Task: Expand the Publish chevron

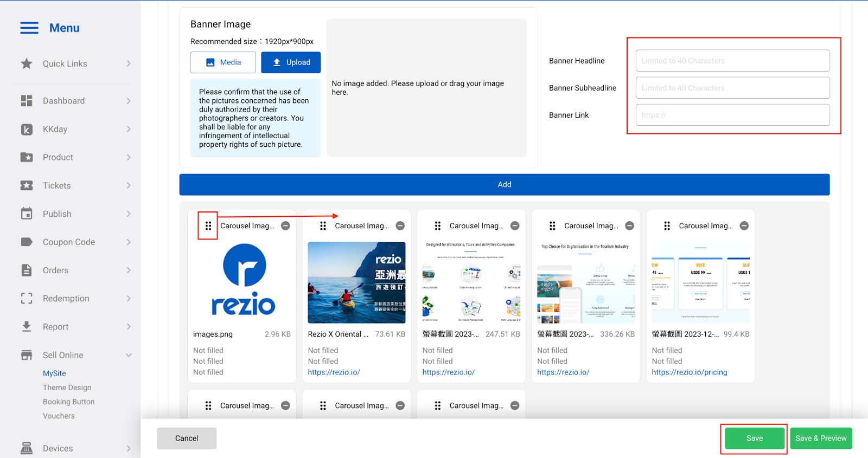Action: (129, 214)
